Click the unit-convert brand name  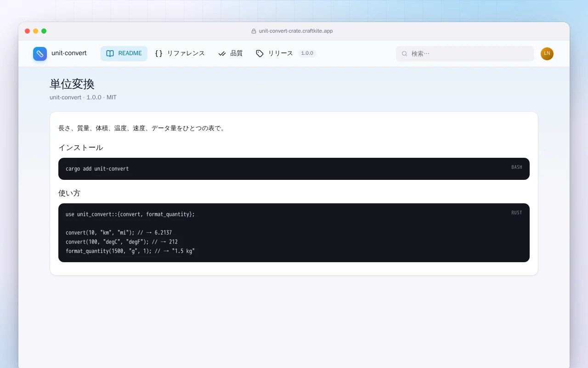[x=69, y=53]
